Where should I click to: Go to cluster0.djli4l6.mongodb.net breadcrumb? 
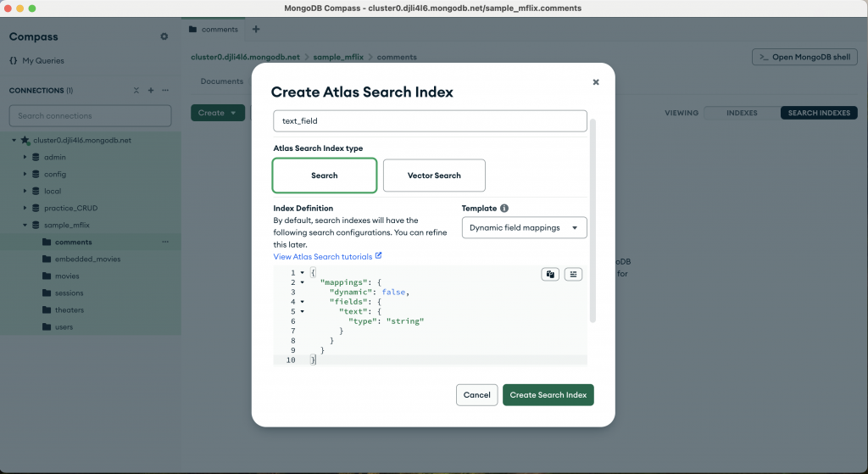pyautogui.click(x=245, y=57)
